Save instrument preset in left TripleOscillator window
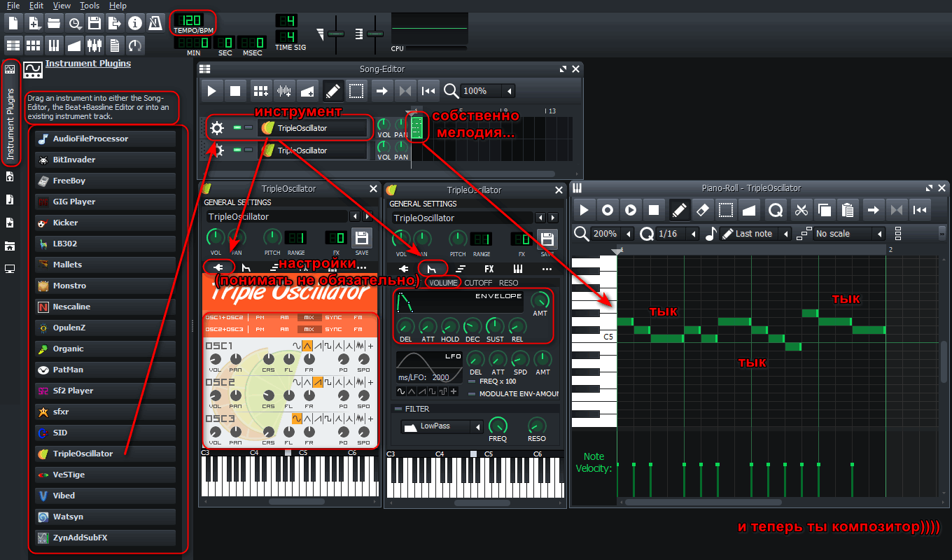Screen dimensions: 952x560 tap(361, 238)
